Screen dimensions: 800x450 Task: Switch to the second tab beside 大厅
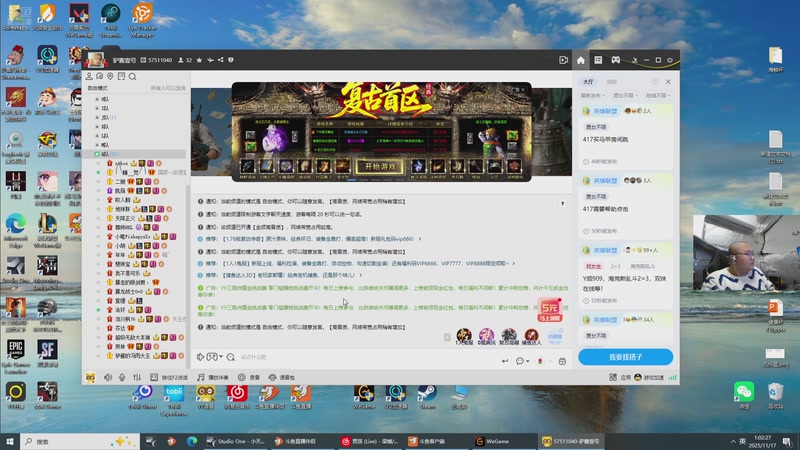click(x=611, y=82)
